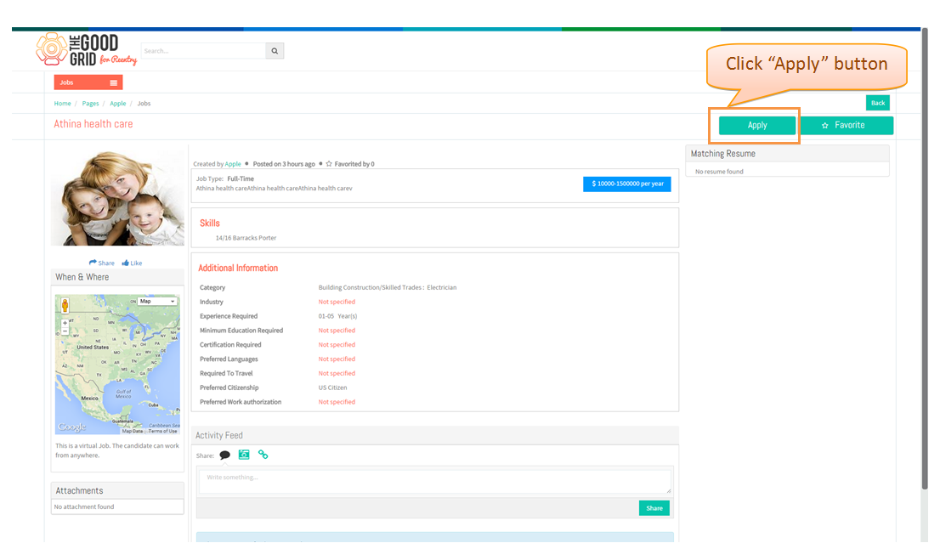Click the Back button
Screen dimensions: 940x560
(878, 103)
